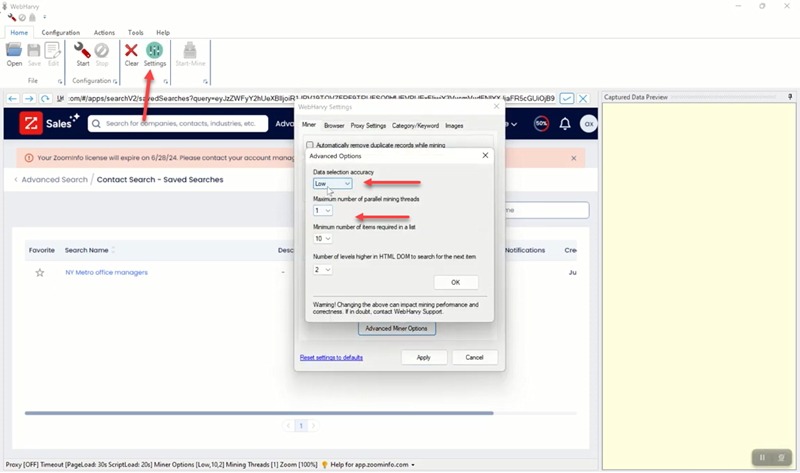Sort by Search Name column
Screen dimensions: 800x473
click(x=90, y=250)
